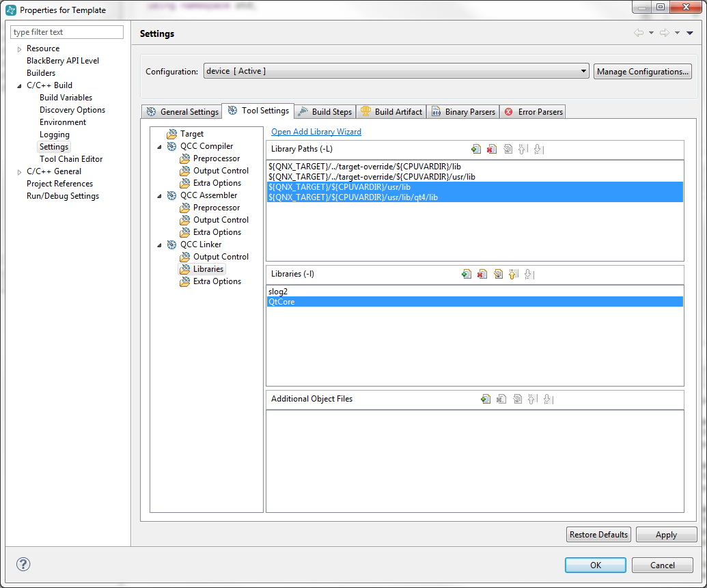Viewport: 707px width, 588px height.
Task: Select first target-override lib path
Action: coord(475,167)
